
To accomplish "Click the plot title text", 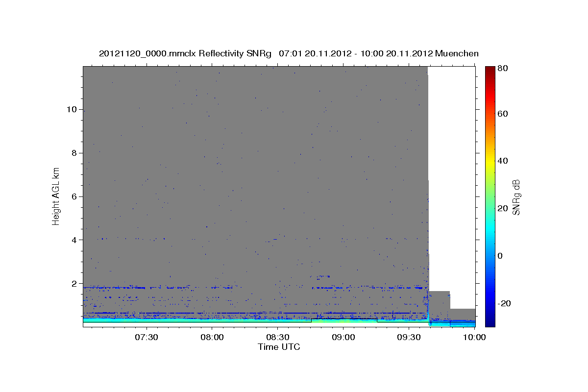I will [289, 53].
